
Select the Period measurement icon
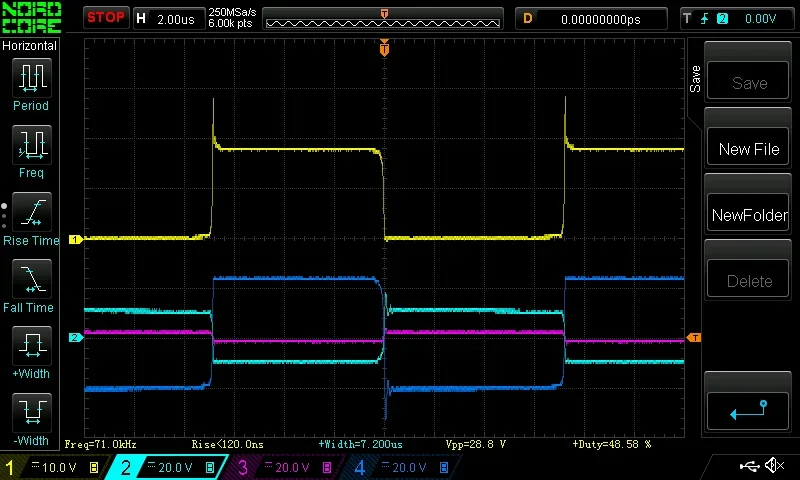[x=31, y=77]
